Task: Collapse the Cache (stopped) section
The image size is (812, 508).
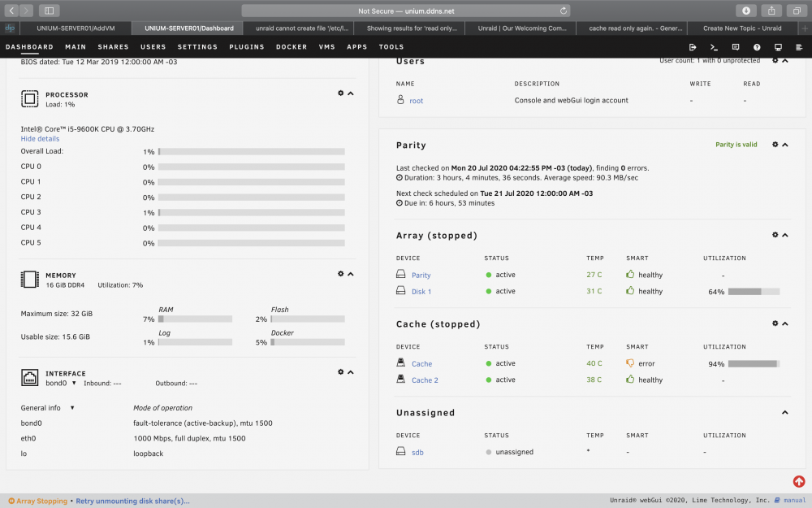Action: point(785,324)
